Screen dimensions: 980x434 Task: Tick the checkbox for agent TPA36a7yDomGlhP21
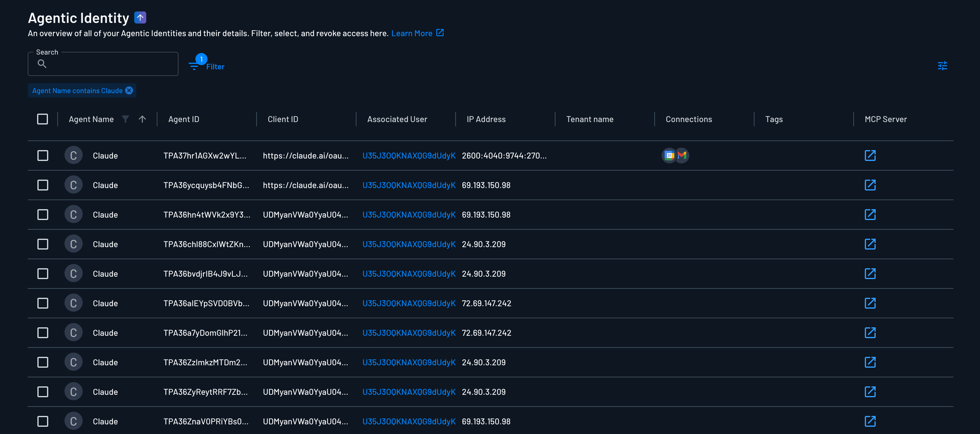point(43,333)
